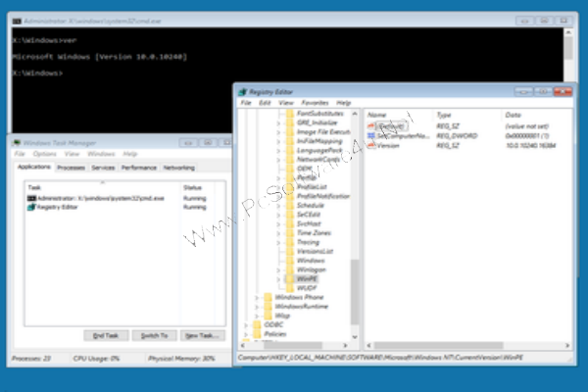This screenshot has height=392, width=588.
Task: Click the Tracing folder icon
Action: [x=290, y=242]
